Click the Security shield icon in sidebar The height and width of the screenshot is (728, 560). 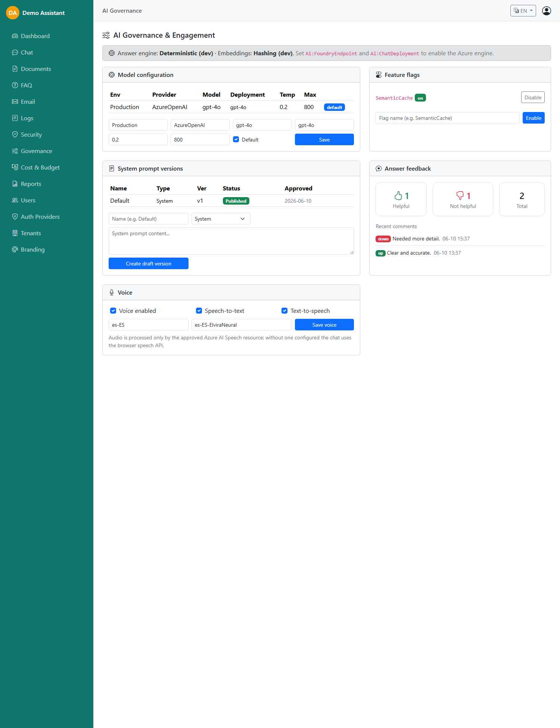(15, 135)
